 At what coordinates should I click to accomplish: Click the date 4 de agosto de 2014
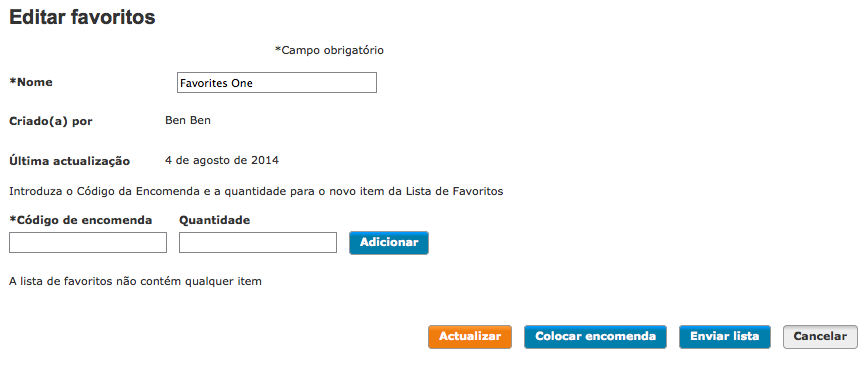pyautogui.click(x=222, y=161)
